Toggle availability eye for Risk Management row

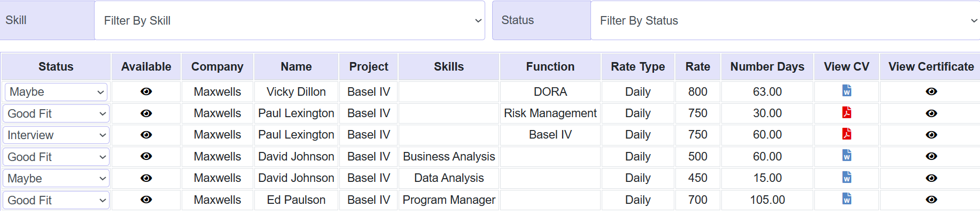(146, 113)
